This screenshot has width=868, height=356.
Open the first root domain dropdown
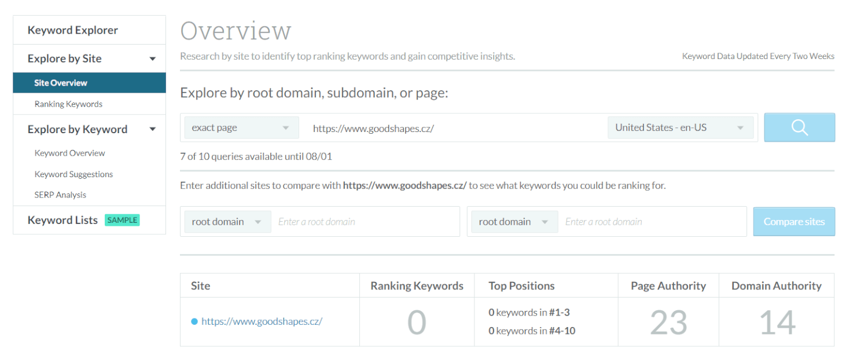[227, 222]
